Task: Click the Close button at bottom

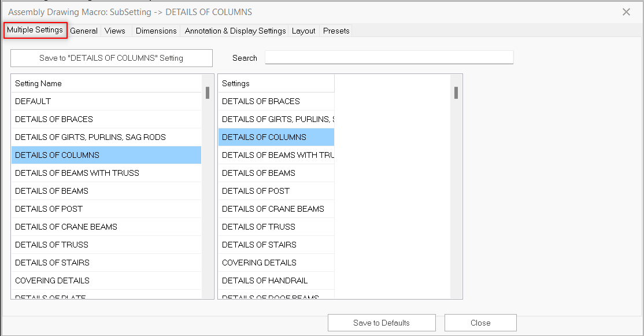Action: (x=480, y=323)
